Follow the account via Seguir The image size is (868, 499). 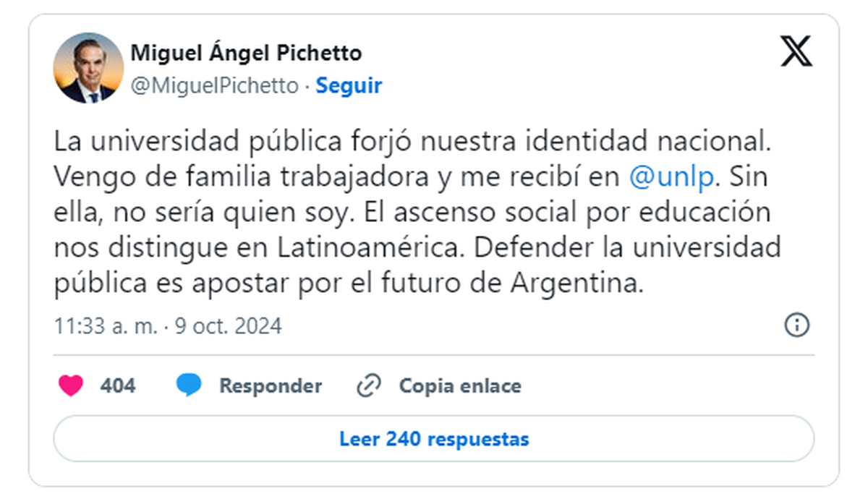349,86
